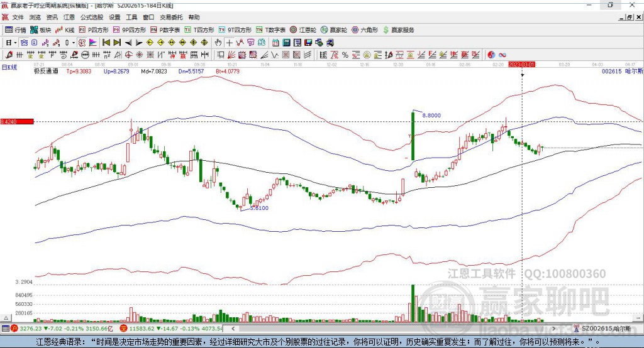Step chart left with black arrow
This screenshot has height=348, width=644.
(x=128, y=43)
